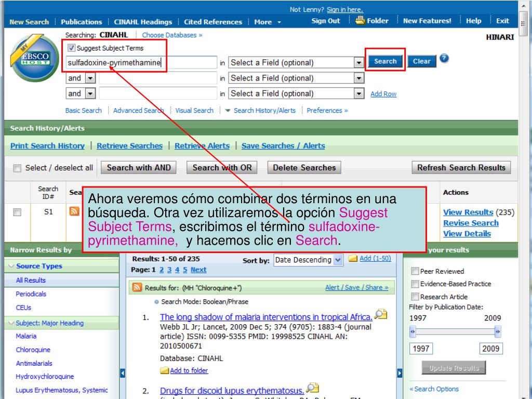Click the Clear button
This screenshot has height=399, width=532.
(x=421, y=61)
